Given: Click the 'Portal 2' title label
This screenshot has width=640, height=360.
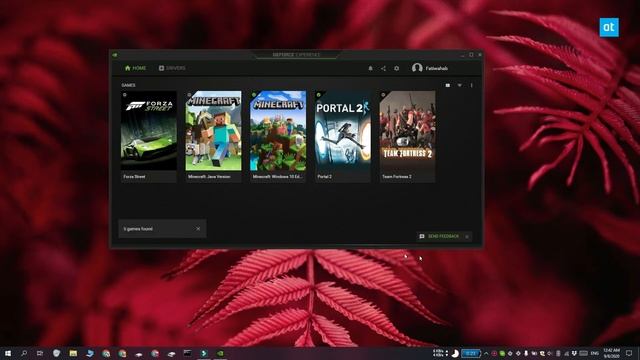Looking at the screenshot, I should pos(324,177).
